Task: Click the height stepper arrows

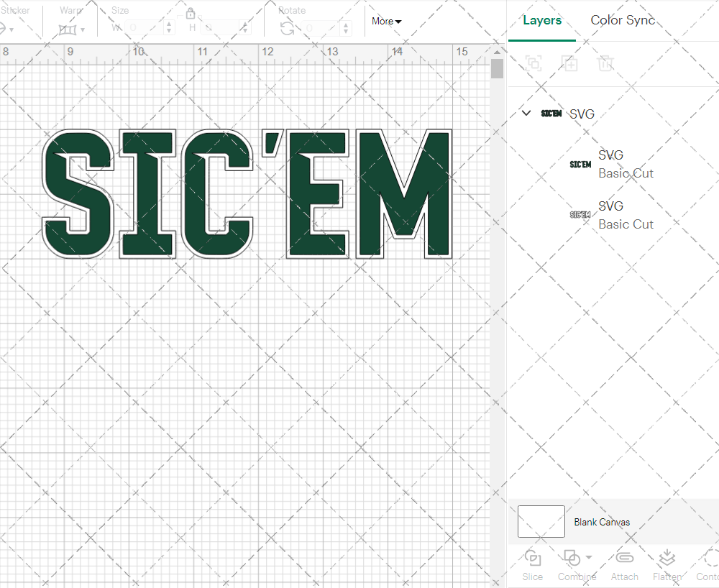Action: (244, 28)
